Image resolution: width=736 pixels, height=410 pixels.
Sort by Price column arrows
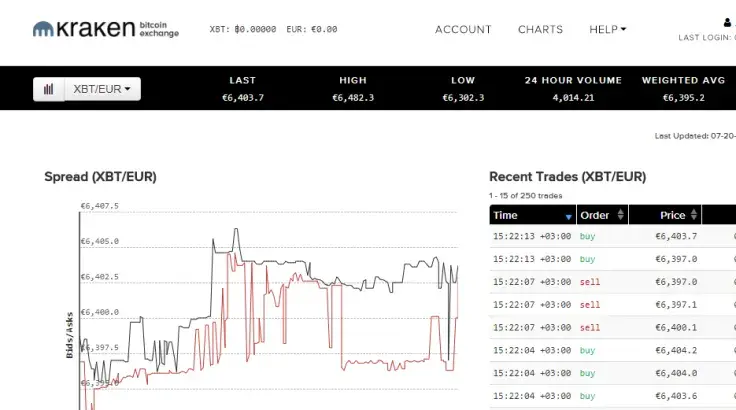(x=694, y=215)
